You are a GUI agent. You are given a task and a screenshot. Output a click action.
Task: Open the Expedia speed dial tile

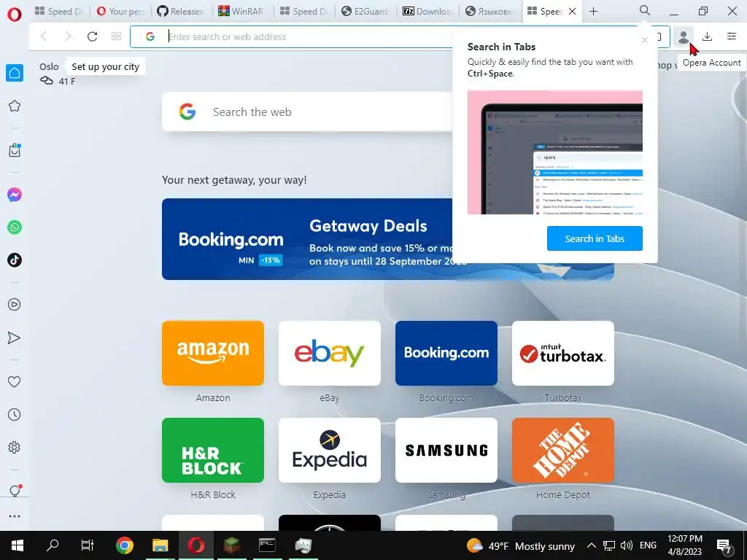tap(330, 451)
